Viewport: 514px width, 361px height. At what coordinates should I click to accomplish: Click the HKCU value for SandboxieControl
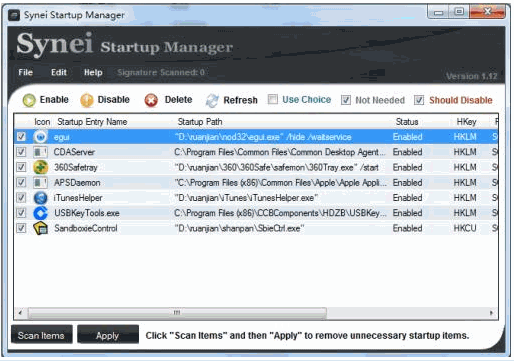coord(465,228)
